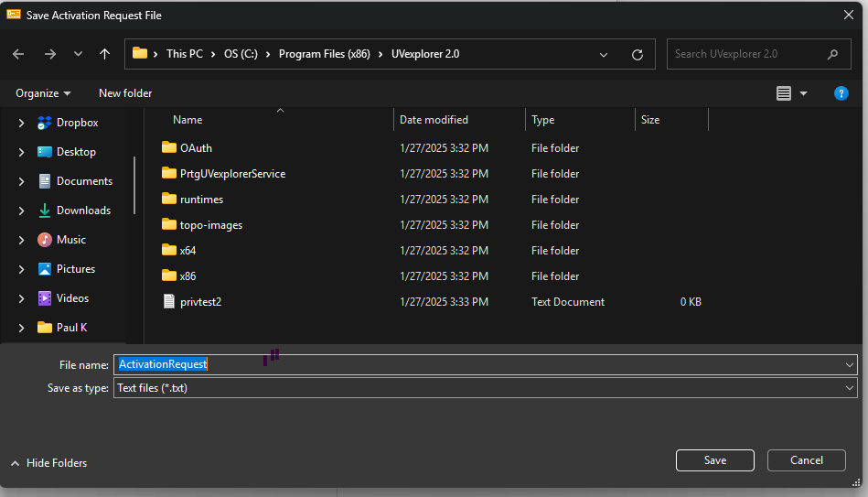Click This PC in the breadcrumb path

tap(185, 54)
